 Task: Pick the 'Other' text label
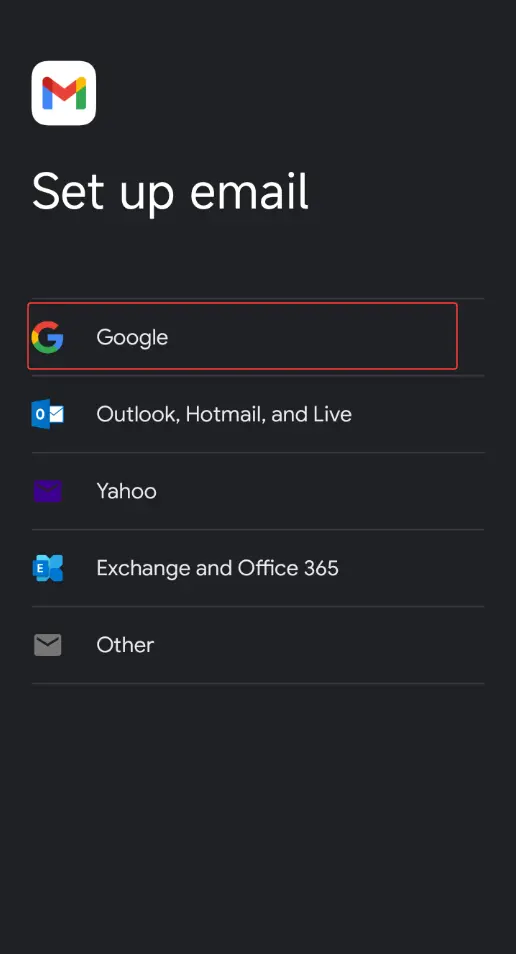click(x=125, y=645)
